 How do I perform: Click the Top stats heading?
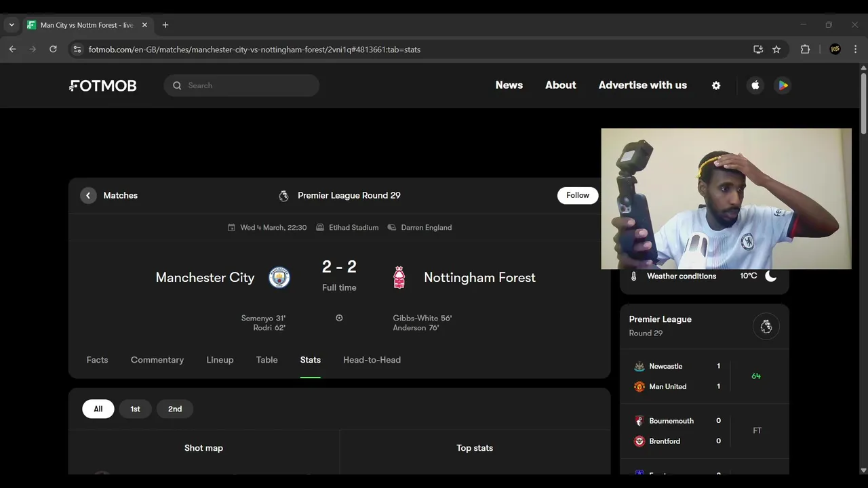point(475,448)
